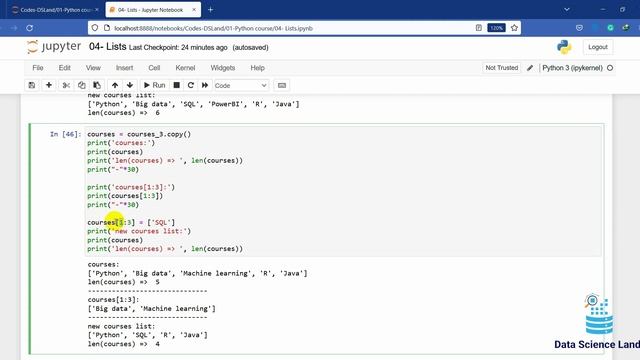Viewport: 640px width, 360px height.
Task: Move the selected cell up
Action: click(x=115, y=85)
